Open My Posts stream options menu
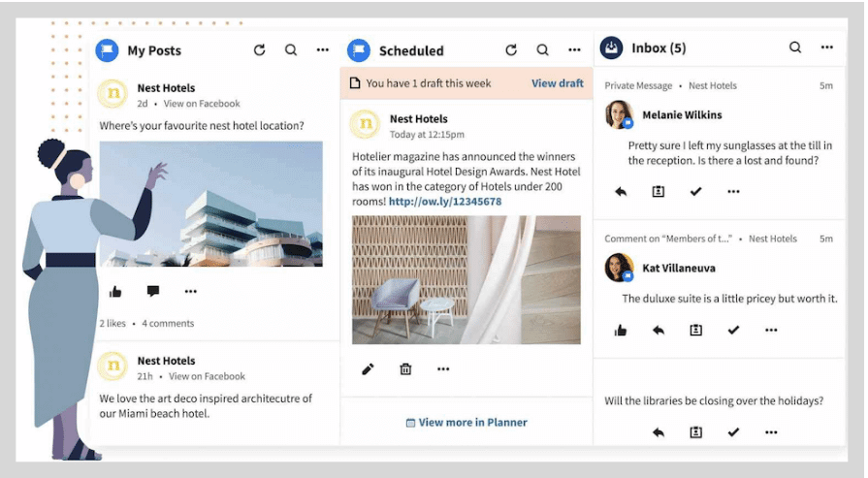Viewport: 868px width, 478px height. 323,50
